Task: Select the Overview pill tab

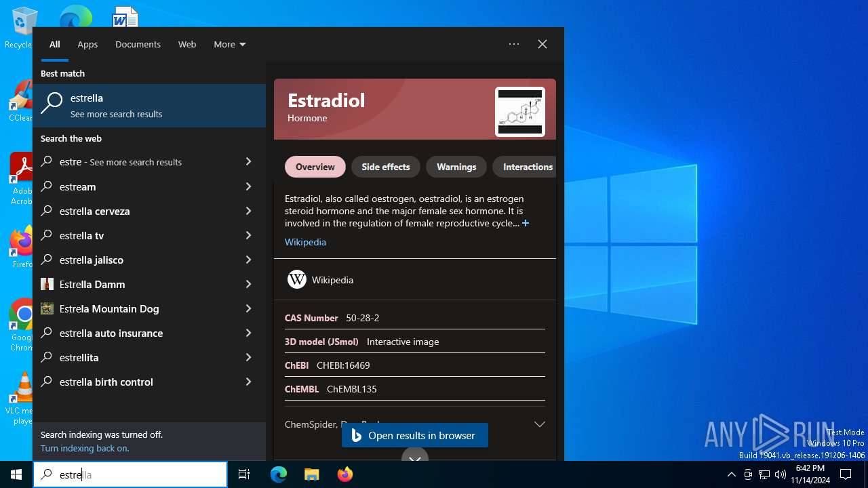Action: pyautogui.click(x=315, y=167)
